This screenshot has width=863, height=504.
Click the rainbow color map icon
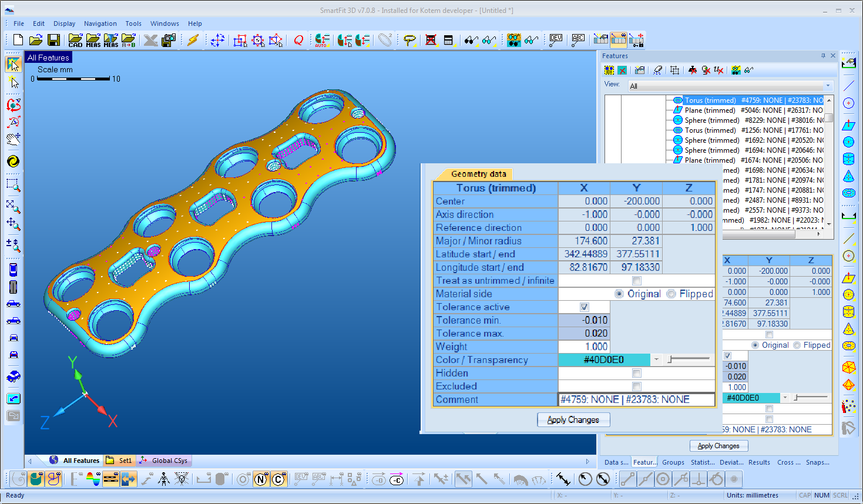93,479
